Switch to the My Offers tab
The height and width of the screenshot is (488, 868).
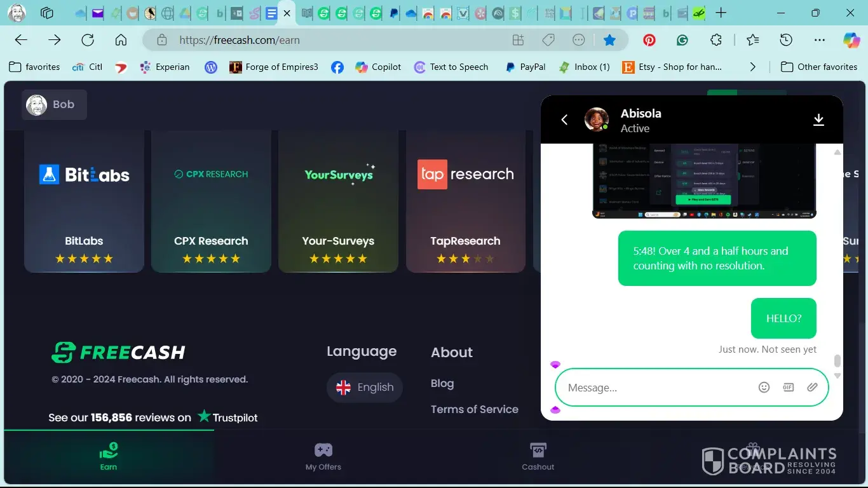(323, 457)
